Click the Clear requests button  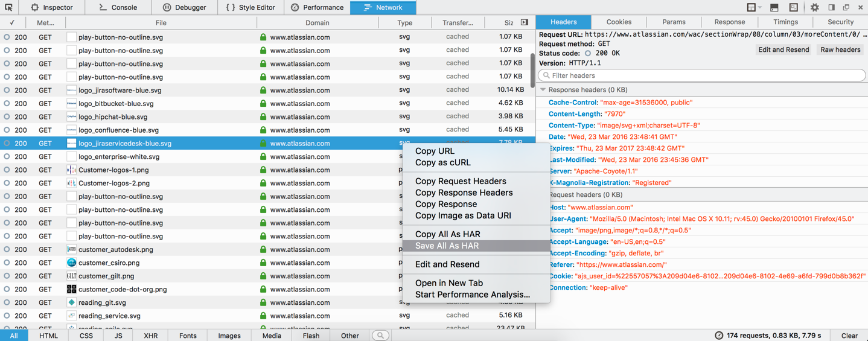(849, 336)
